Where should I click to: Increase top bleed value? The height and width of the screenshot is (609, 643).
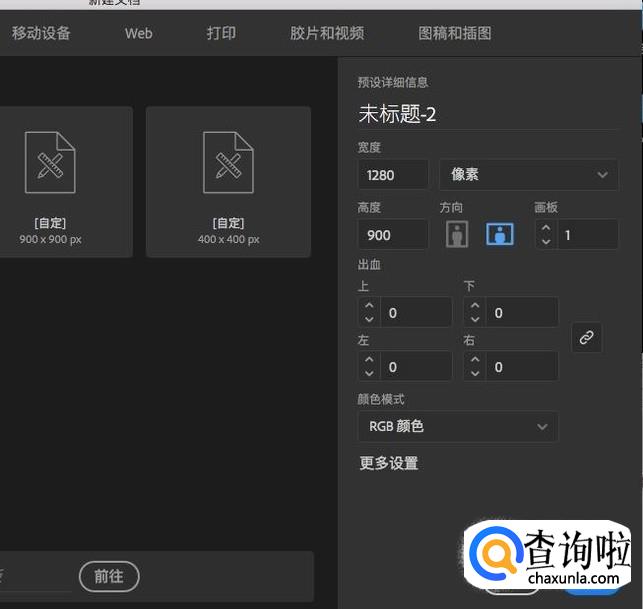tap(369, 306)
